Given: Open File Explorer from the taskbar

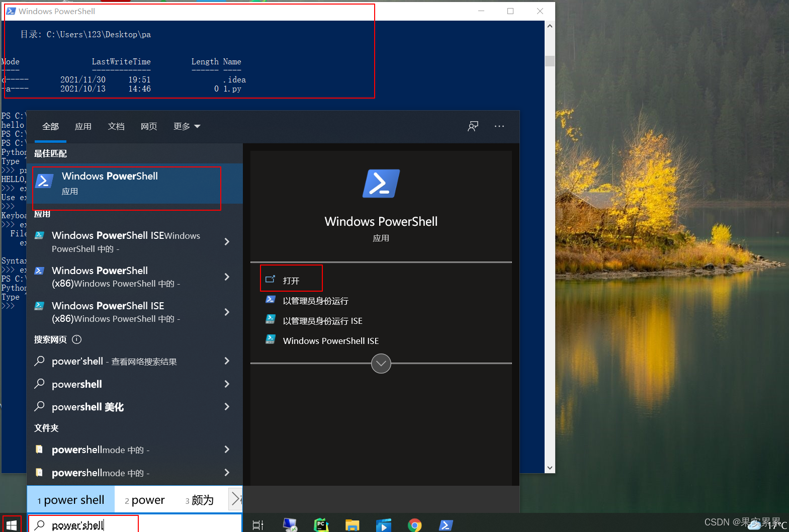Looking at the screenshot, I should [352, 525].
